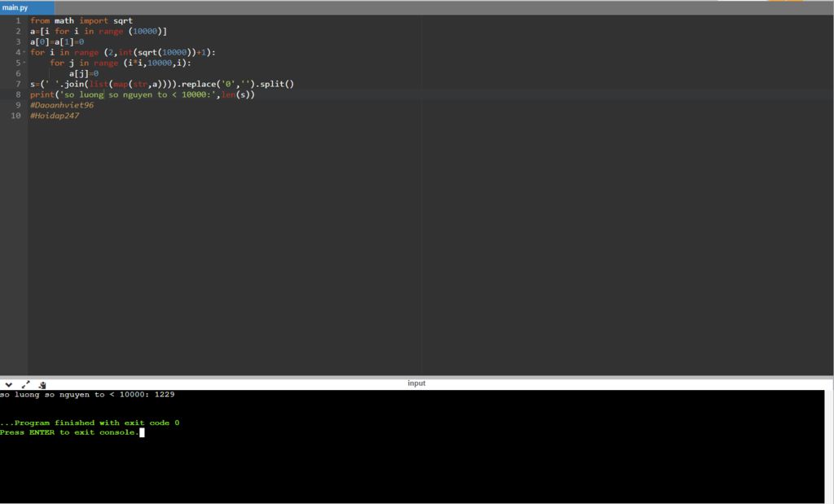Click line number 1 in the gutter
Screen dimensions: 834x504
click(x=18, y=20)
